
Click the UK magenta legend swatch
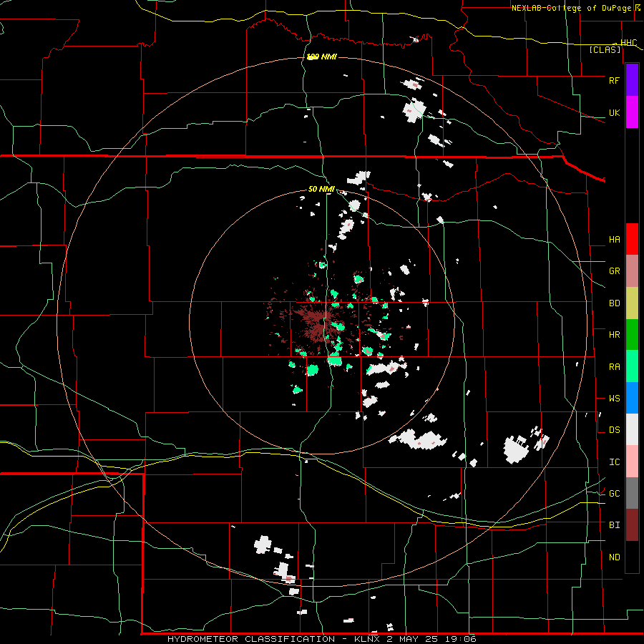click(632, 112)
